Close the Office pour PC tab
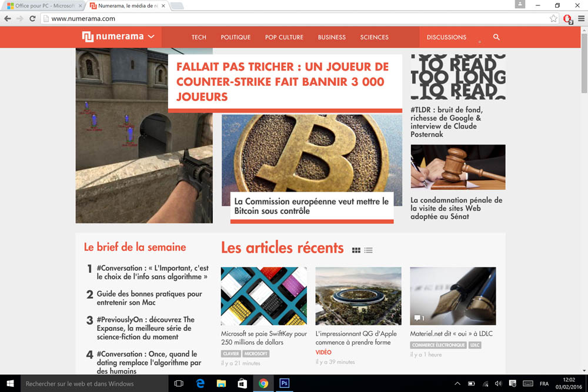The width and height of the screenshot is (588, 392). click(80, 6)
